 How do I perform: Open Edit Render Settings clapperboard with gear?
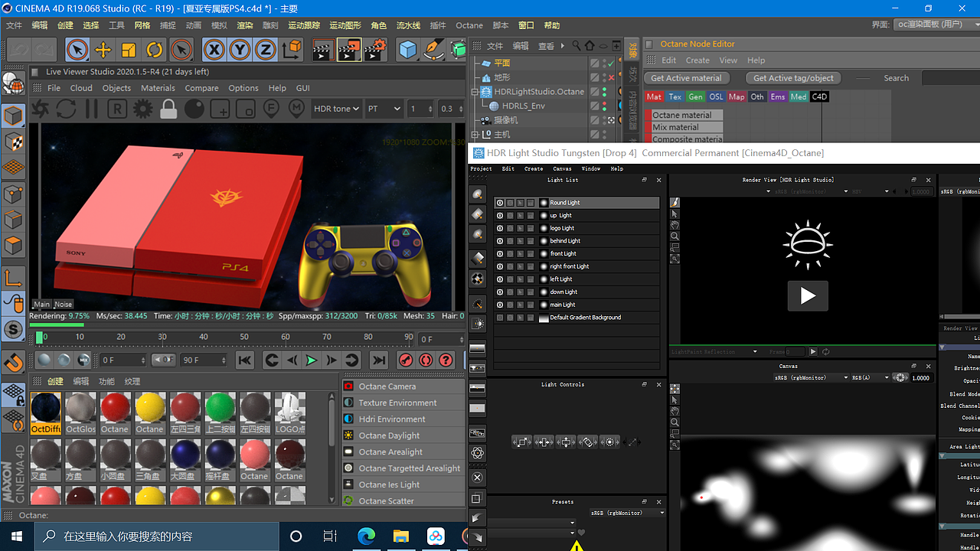click(374, 51)
